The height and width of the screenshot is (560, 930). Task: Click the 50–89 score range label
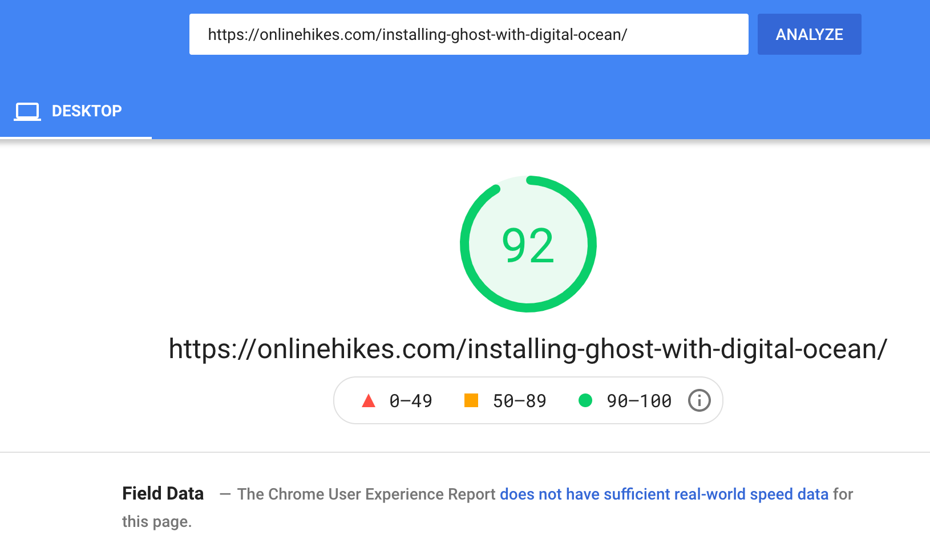519,401
